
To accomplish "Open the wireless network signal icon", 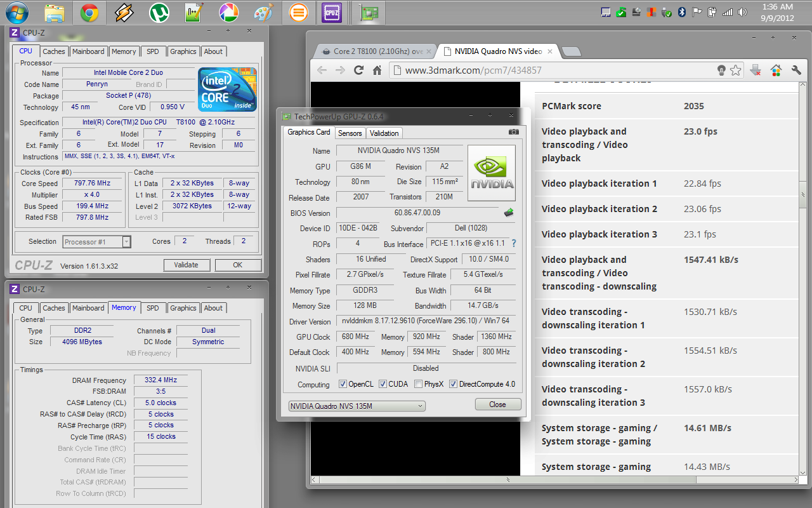I will click(x=727, y=12).
